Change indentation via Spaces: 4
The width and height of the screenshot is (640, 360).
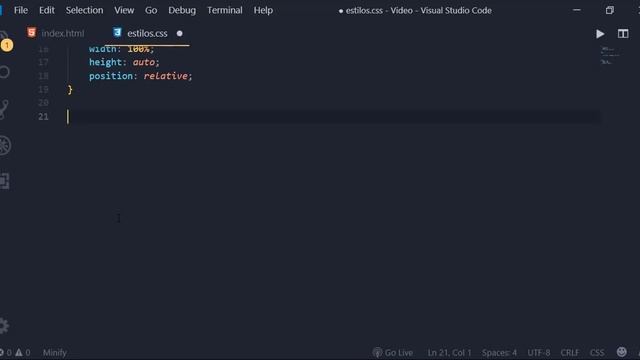pos(499,352)
